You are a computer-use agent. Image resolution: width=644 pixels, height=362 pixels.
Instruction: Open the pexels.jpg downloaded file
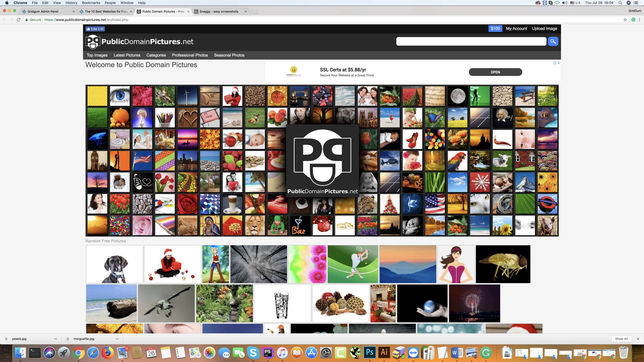pyautogui.click(x=19, y=339)
